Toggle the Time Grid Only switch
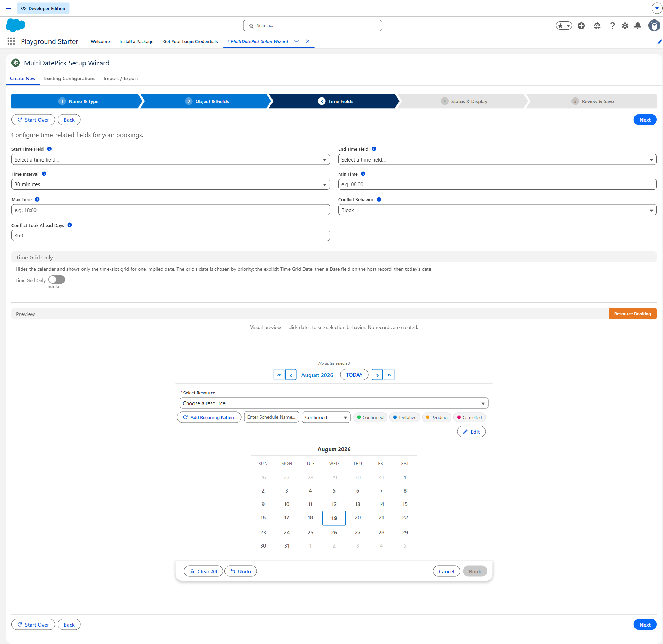Screen dimensions: 663x644 (x=57, y=280)
